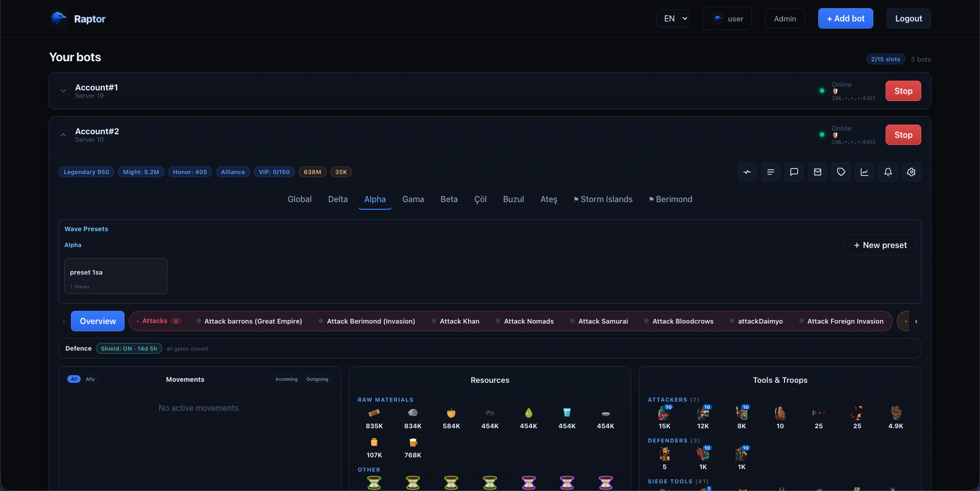
Task: Open the Storm Islands tab
Action: pyautogui.click(x=603, y=199)
